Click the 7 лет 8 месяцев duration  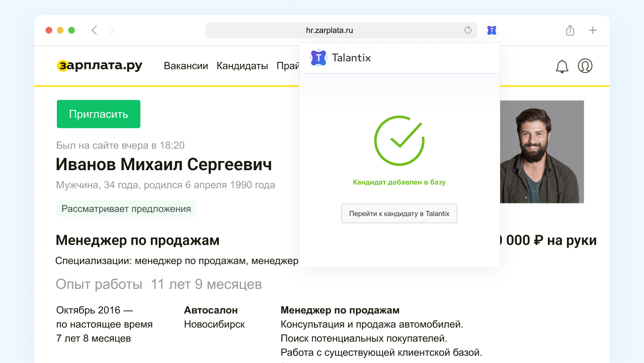(x=94, y=338)
